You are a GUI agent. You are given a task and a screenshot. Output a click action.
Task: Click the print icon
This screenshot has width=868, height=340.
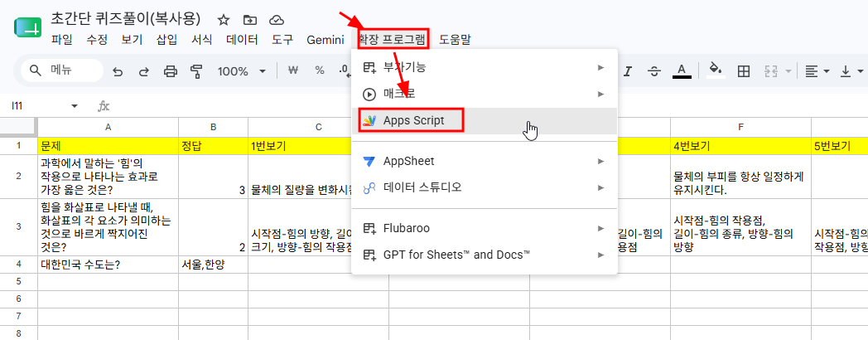[x=171, y=71]
